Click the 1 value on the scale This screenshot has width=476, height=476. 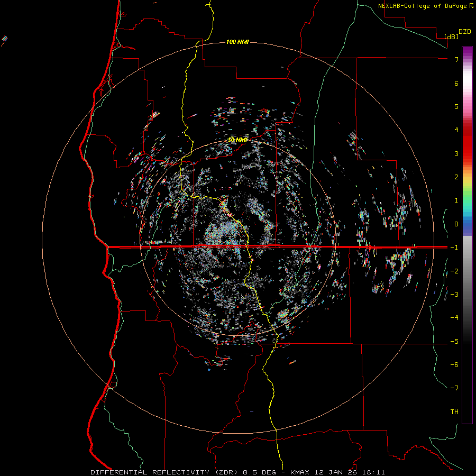pyautogui.click(x=456, y=200)
